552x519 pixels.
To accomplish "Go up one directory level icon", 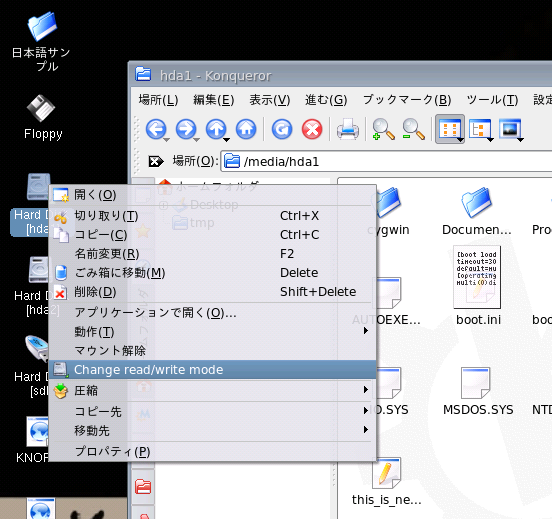I will [216, 129].
